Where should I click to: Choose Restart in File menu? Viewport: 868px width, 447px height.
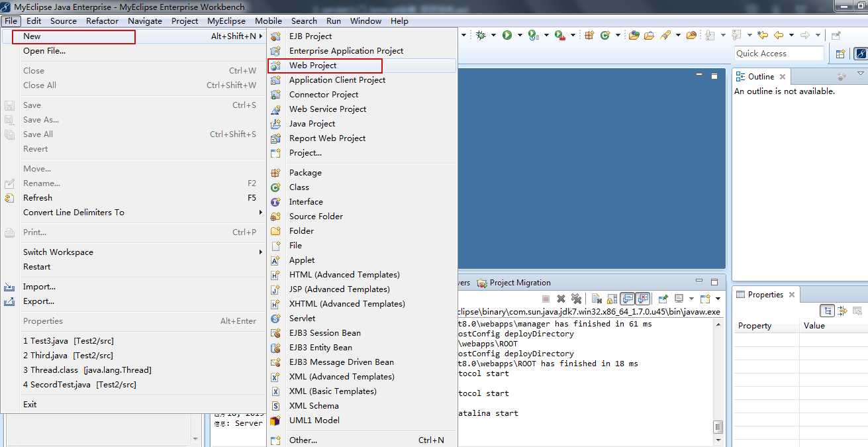(x=132, y=267)
